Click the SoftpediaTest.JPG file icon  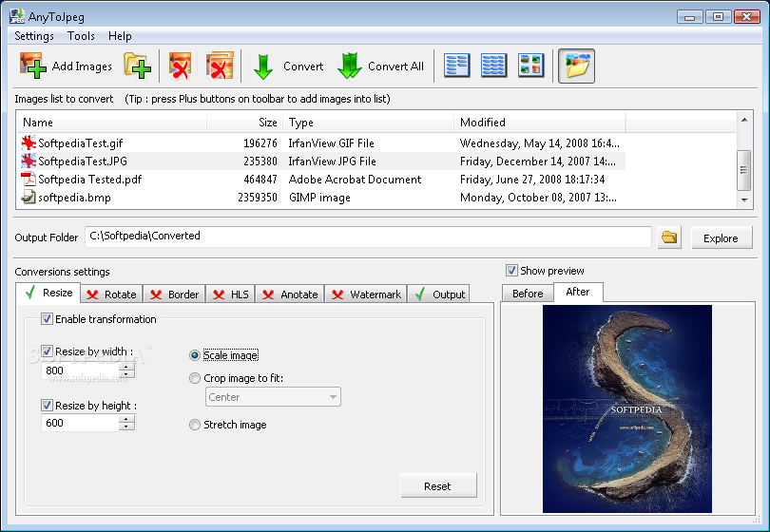point(29,161)
